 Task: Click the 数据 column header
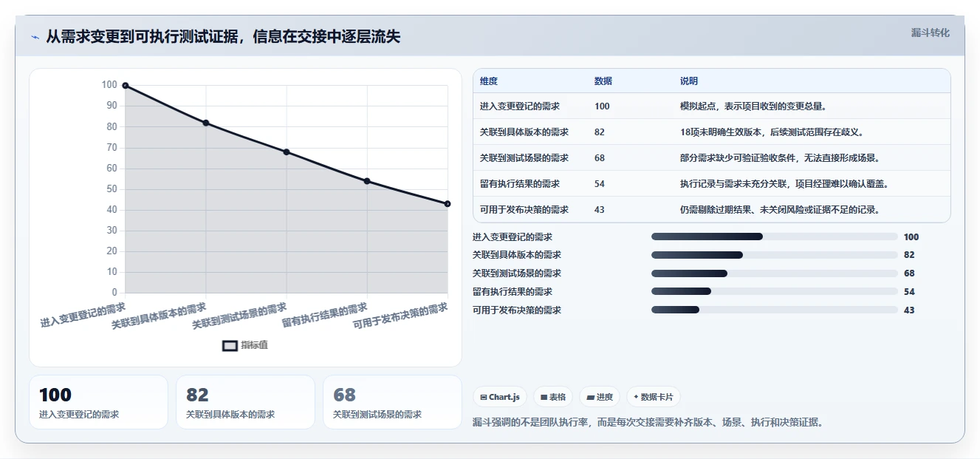click(x=603, y=81)
